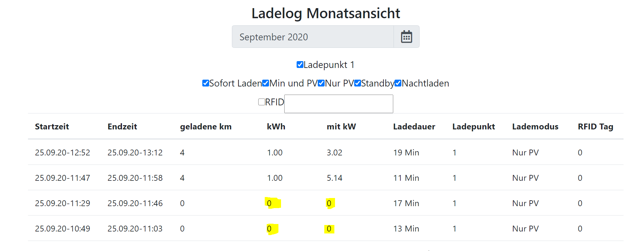Enable the RFID filter checkbox
644x251 pixels.
(x=262, y=102)
